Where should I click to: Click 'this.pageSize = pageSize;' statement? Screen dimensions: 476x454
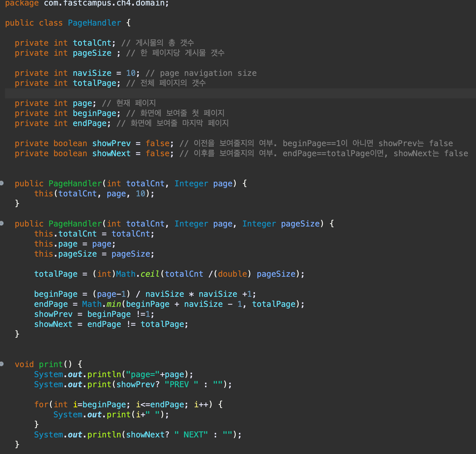coord(94,254)
